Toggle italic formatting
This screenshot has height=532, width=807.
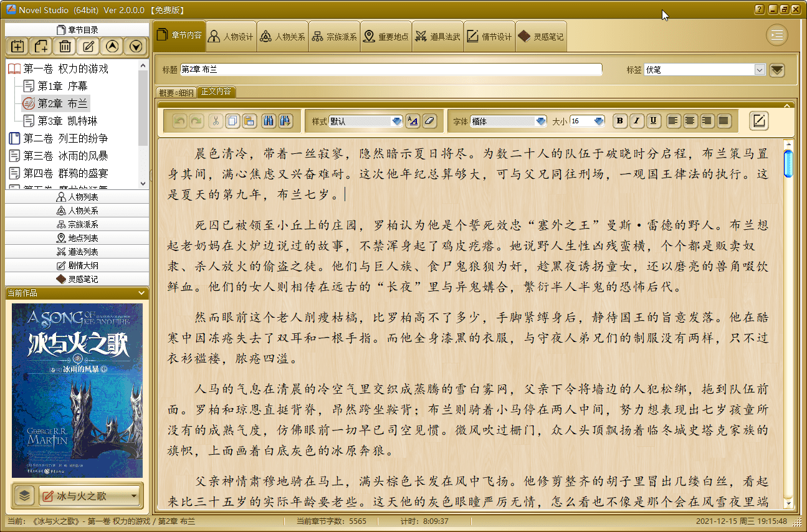(x=636, y=121)
